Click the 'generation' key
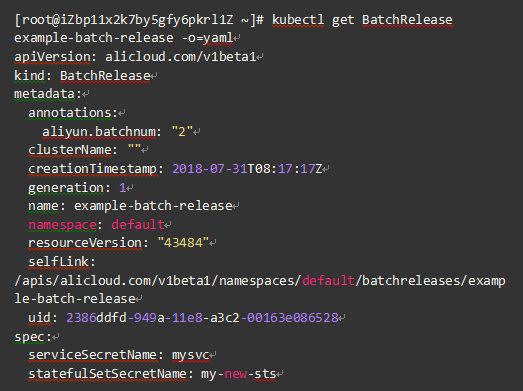This screenshot has width=523, height=391. [66, 187]
